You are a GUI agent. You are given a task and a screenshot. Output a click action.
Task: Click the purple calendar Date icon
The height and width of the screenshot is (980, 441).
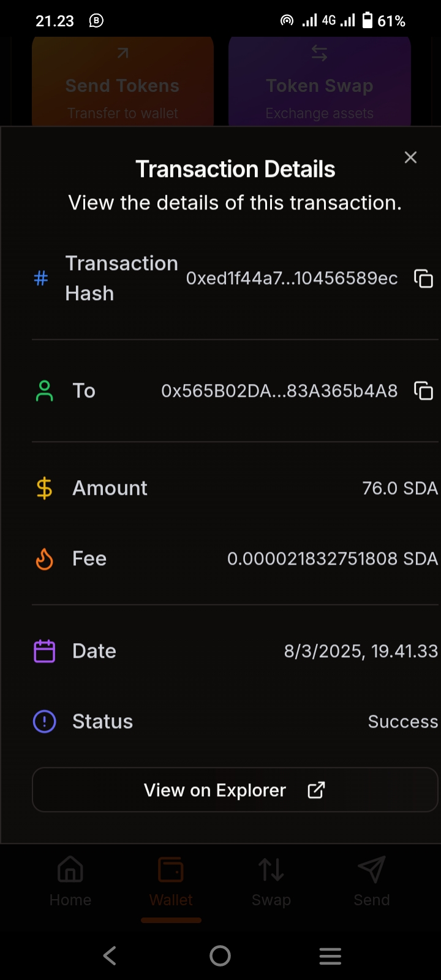click(45, 651)
